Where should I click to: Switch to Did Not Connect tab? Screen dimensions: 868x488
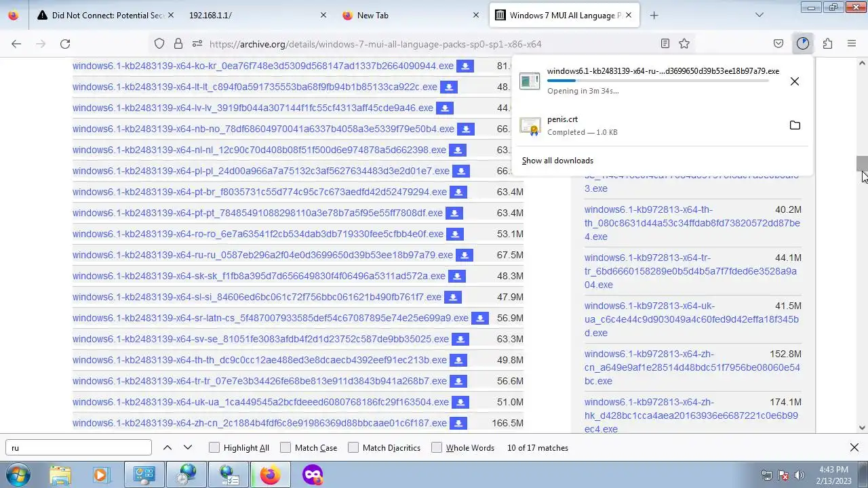pos(107,15)
